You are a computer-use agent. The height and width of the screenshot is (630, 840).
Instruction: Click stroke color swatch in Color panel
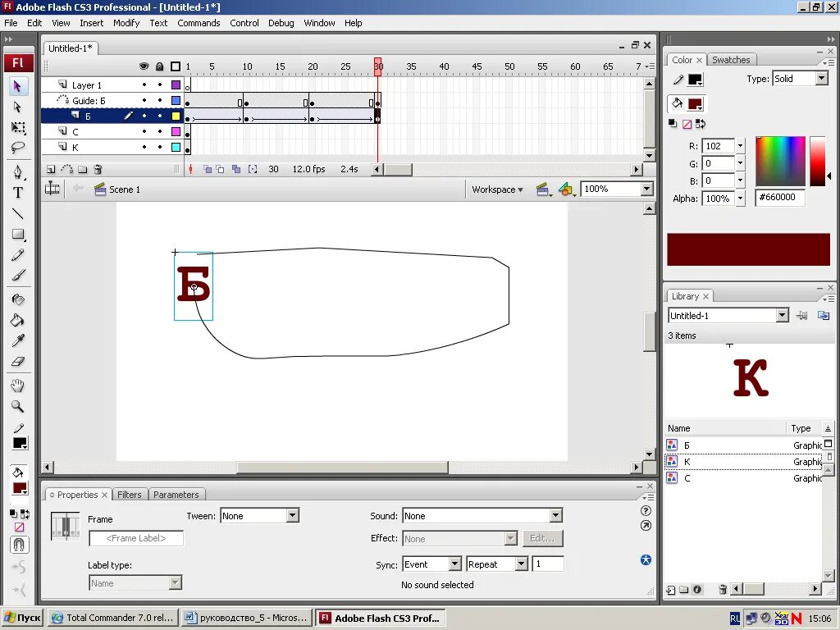point(695,80)
